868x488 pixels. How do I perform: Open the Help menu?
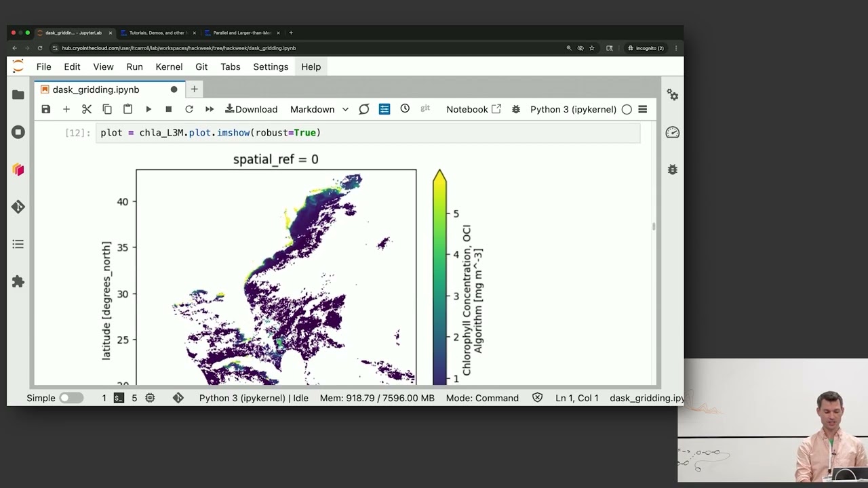click(311, 66)
